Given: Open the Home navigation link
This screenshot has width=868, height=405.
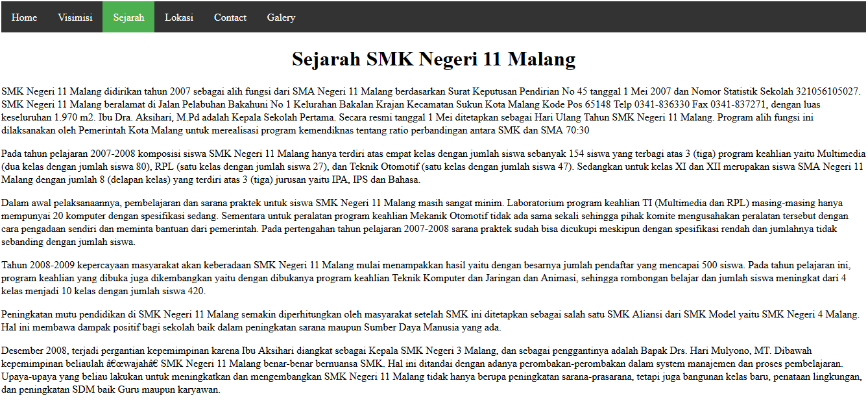Looking at the screenshot, I should click(24, 17).
